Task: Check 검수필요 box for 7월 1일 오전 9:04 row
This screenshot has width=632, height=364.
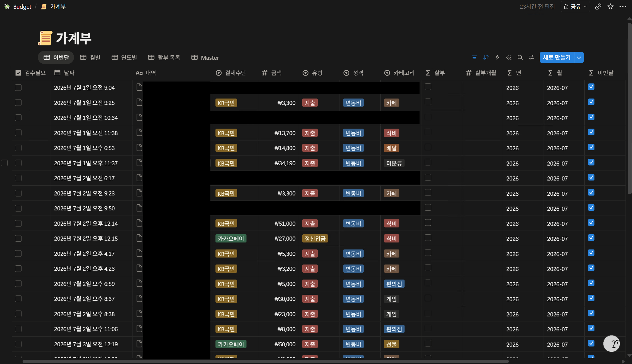Action: (18, 88)
